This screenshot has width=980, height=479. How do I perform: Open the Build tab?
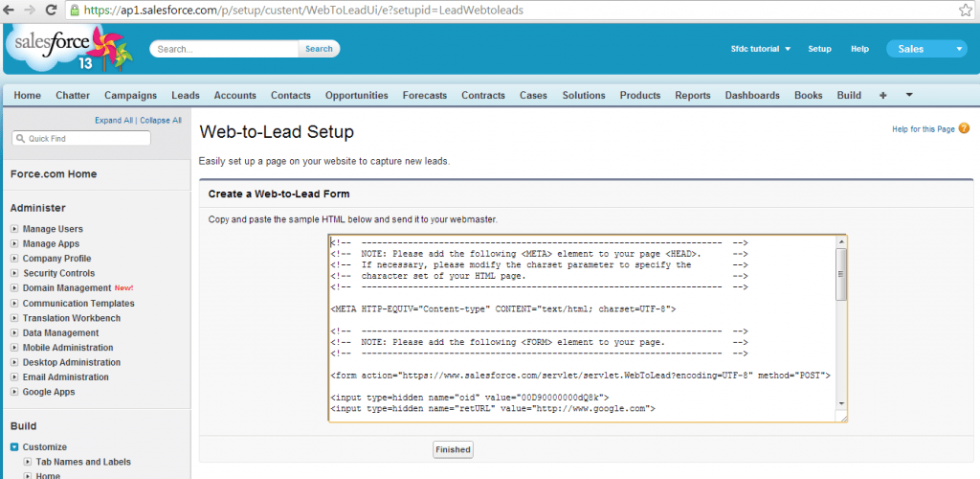pyautogui.click(x=849, y=95)
